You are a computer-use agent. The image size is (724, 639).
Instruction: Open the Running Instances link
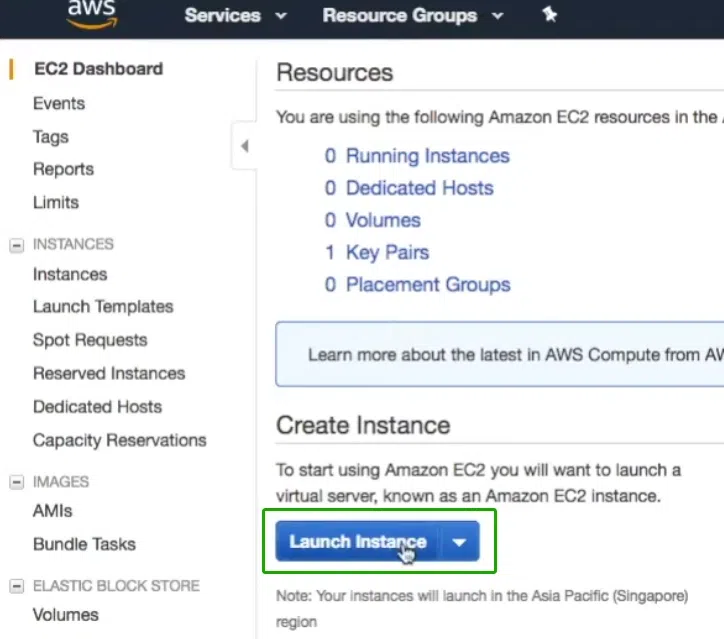(x=427, y=156)
